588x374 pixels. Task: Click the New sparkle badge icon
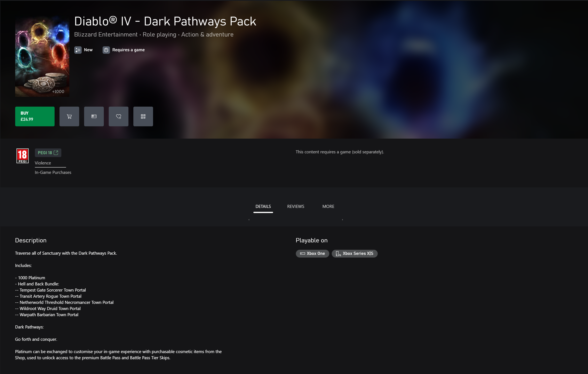78,50
